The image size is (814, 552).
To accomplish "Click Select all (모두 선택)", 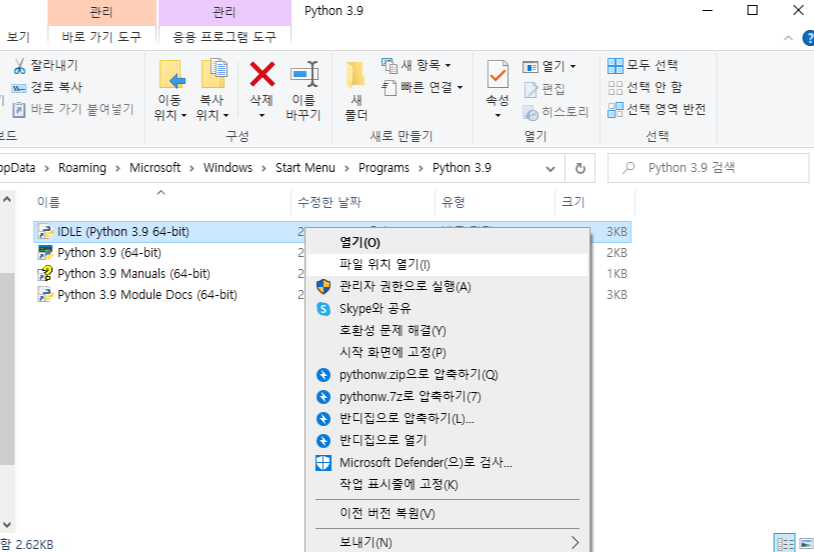I will click(643, 65).
